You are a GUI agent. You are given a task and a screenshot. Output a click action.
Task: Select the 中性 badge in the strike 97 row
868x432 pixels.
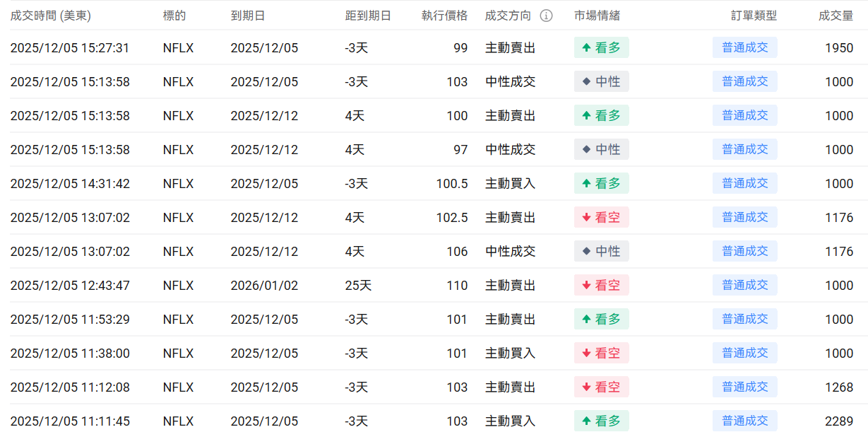[601, 149]
